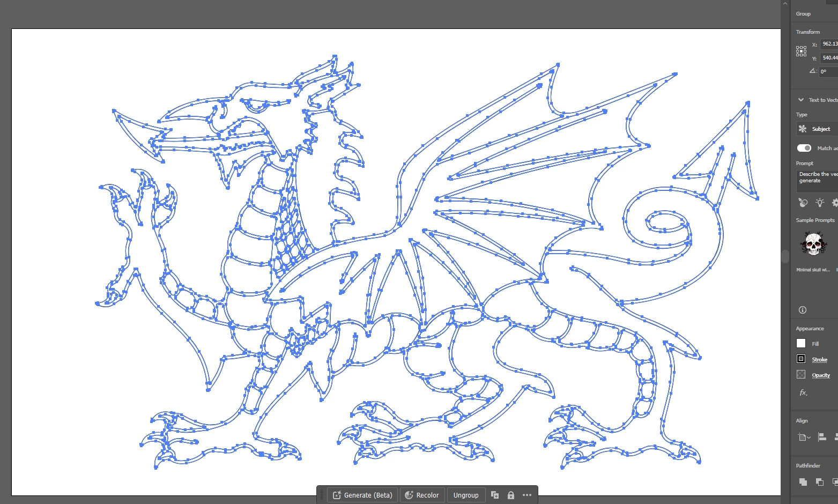The width and height of the screenshot is (838, 504).
Task: Click Horizontal Align Left icon
Action: coord(822,438)
